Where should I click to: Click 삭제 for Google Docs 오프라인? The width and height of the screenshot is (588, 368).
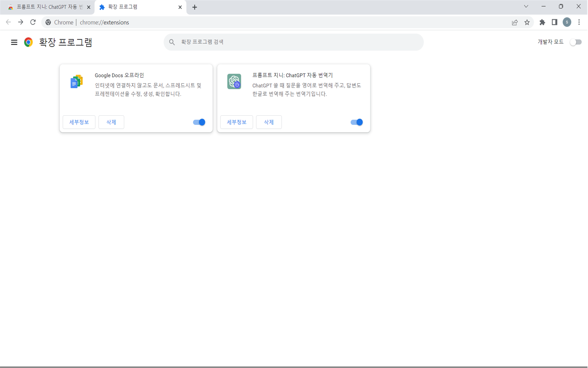click(111, 122)
